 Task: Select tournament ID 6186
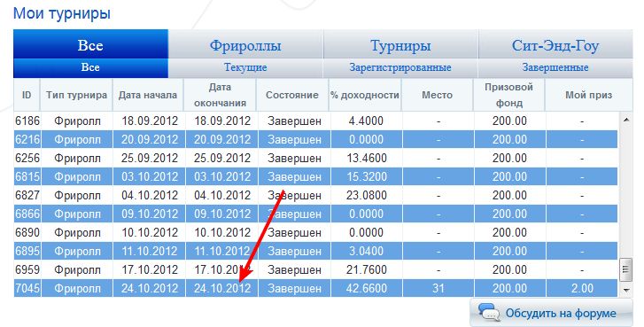click(x=27, y=121)
